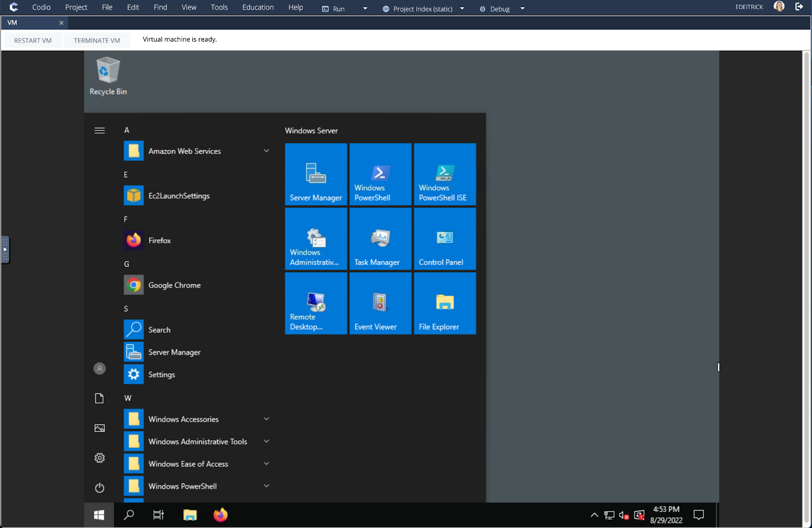Open the user account icon in Start rail
Image resolution: width=812 pixels, height=528 pixels.
click(99, 369)
